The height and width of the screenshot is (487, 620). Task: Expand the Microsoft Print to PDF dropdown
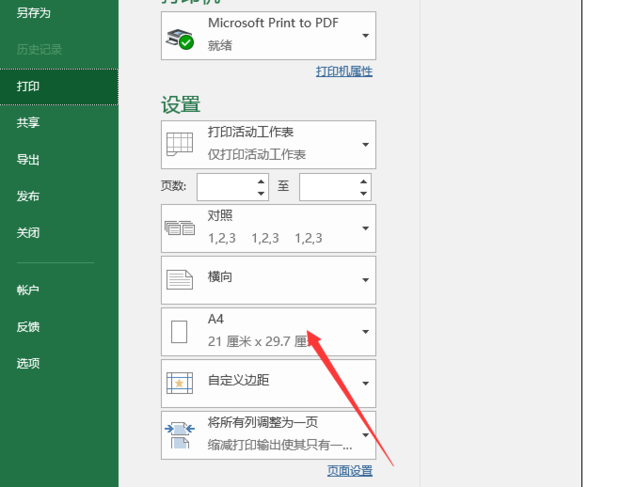pyautogui.click(x=366, y=36)
